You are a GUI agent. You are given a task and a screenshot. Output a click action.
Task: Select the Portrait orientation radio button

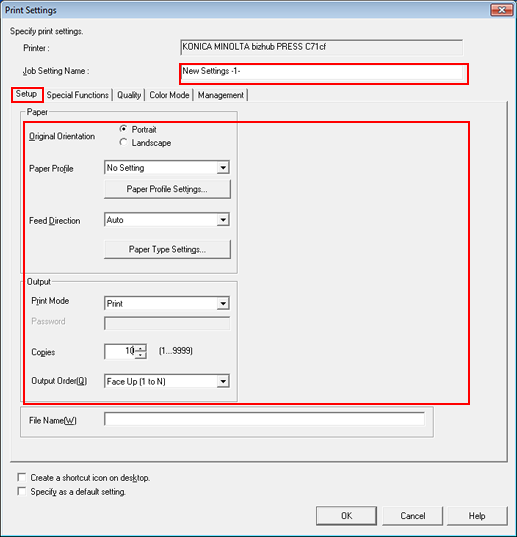(123, 129)
